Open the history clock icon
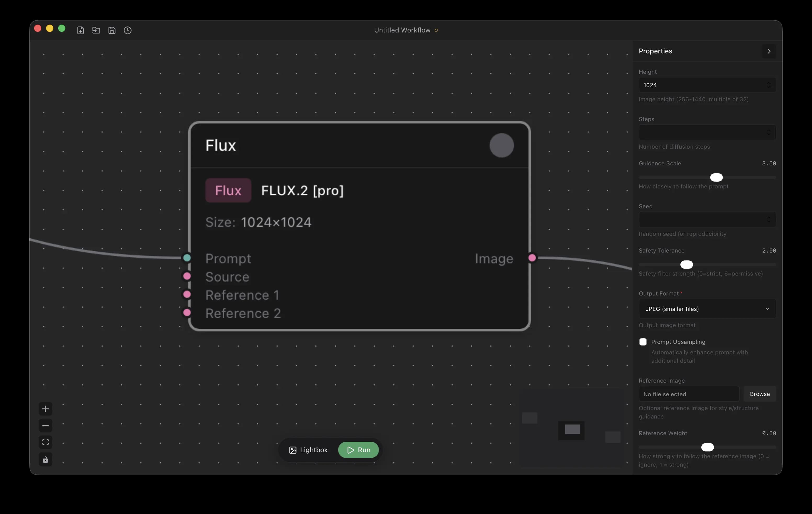 (x=127, y=30)
